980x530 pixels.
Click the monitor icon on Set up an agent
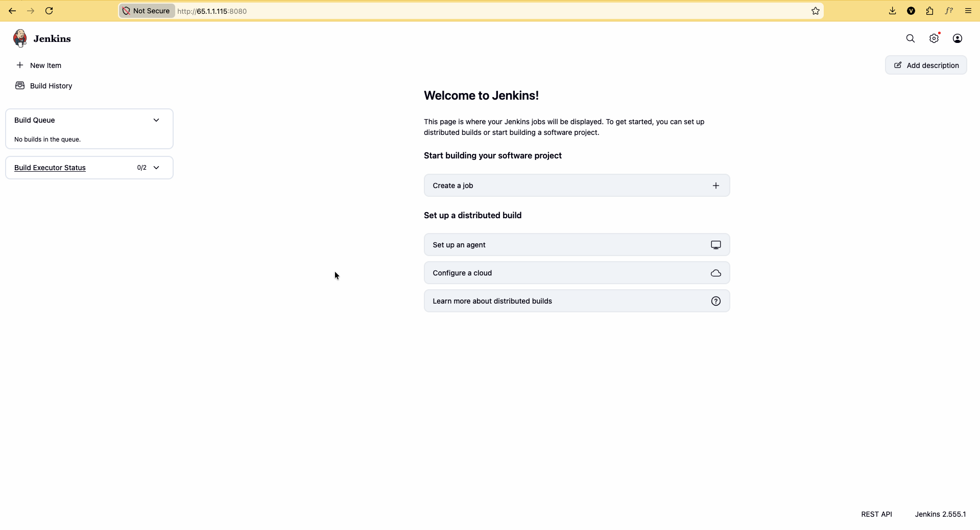click(715, 245)
